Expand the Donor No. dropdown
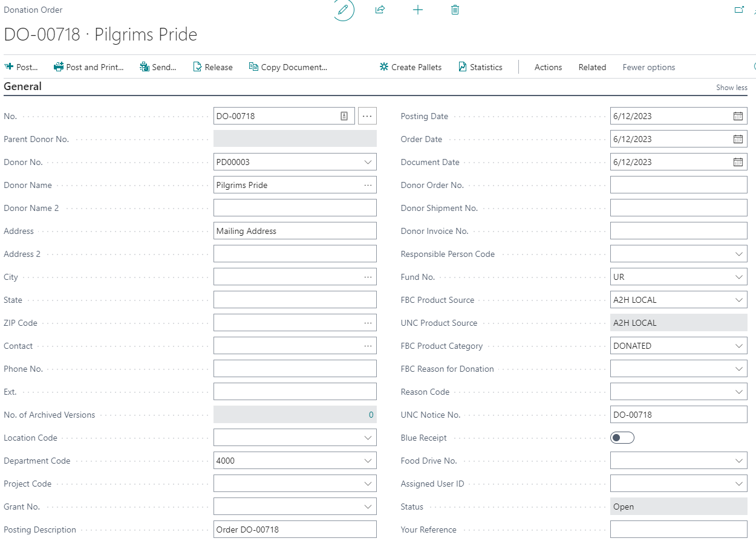The image size is (756, 541). tap(368, 162)
